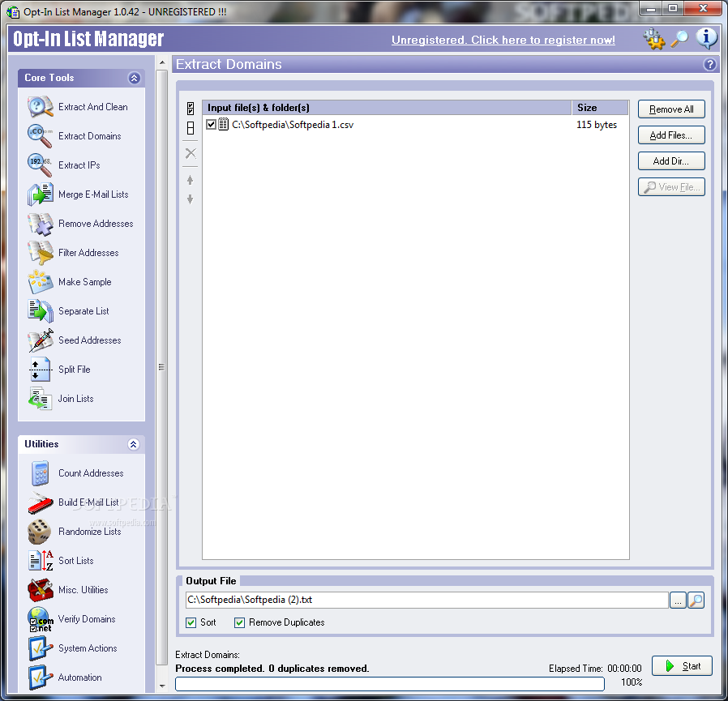This screenshot has width=728, height=701.
Task: Open the Misc. Utilities toolbox icon
Action: (40, 590)
